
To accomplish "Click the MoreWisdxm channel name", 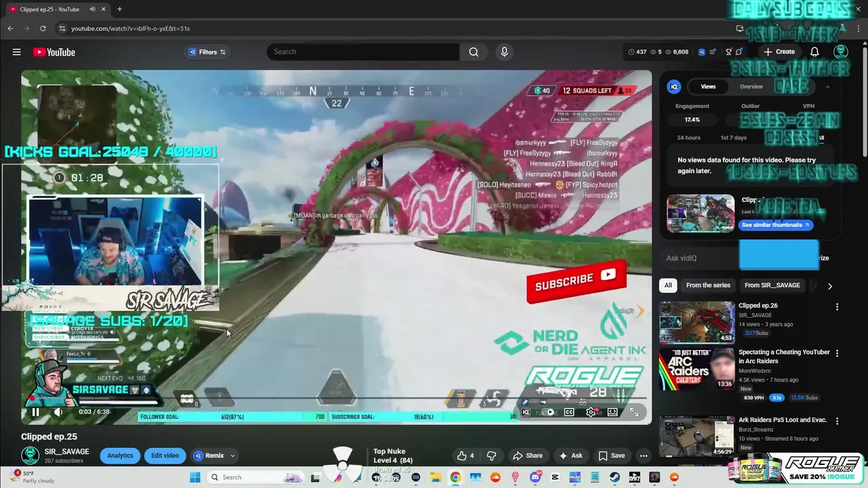I will (x=754, y=371).
